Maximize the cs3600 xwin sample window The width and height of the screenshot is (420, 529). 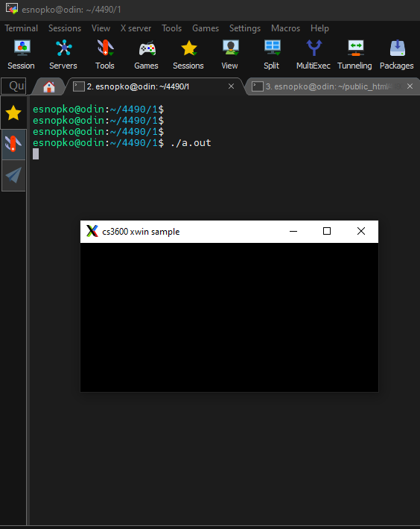327,231
